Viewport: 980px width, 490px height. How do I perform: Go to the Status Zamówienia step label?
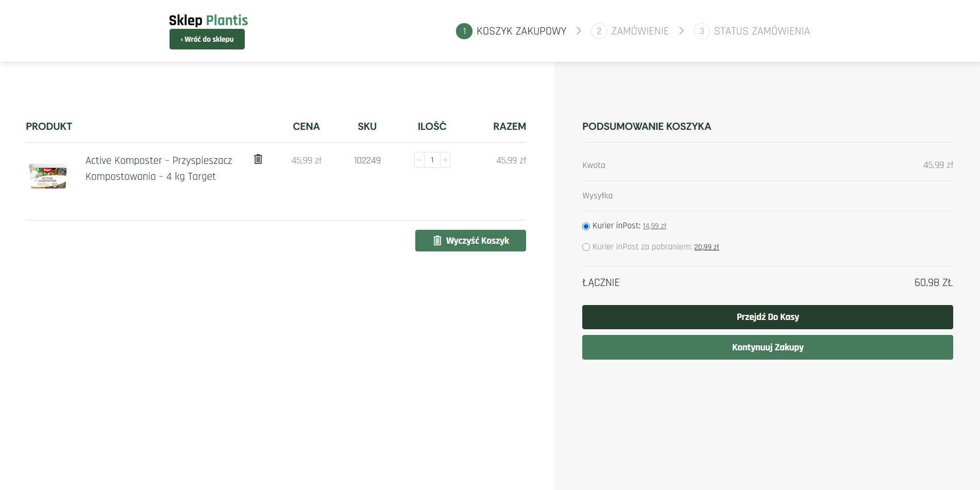point(762,31)
